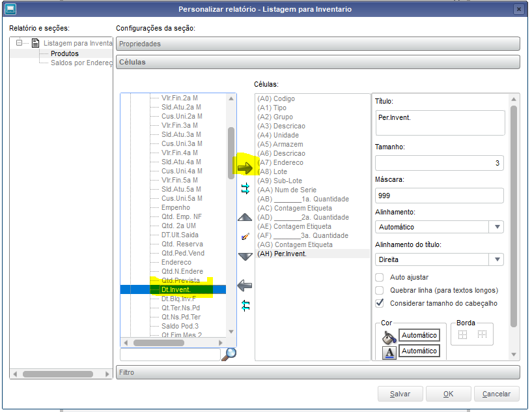The image size is (532, 412).
Task: Click the add-field right arrow icon
Action: click(245, 168)
